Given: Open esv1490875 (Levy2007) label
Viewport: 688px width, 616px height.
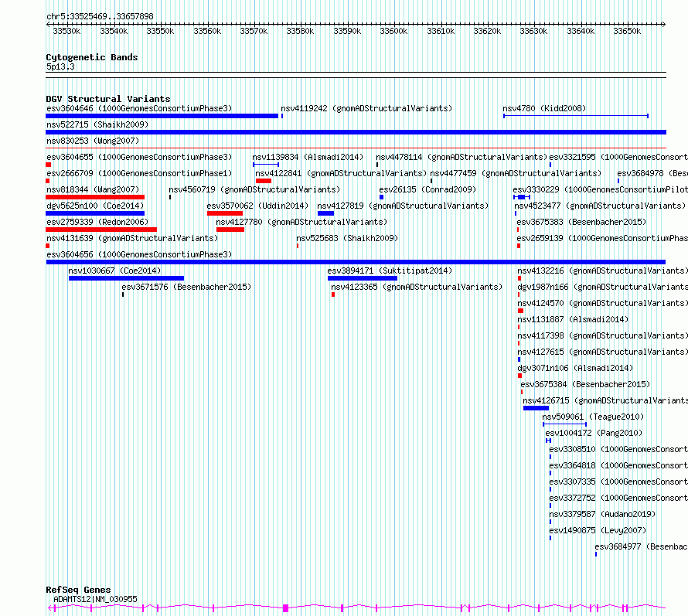Looking at the screenshot, I should (598, 530).
